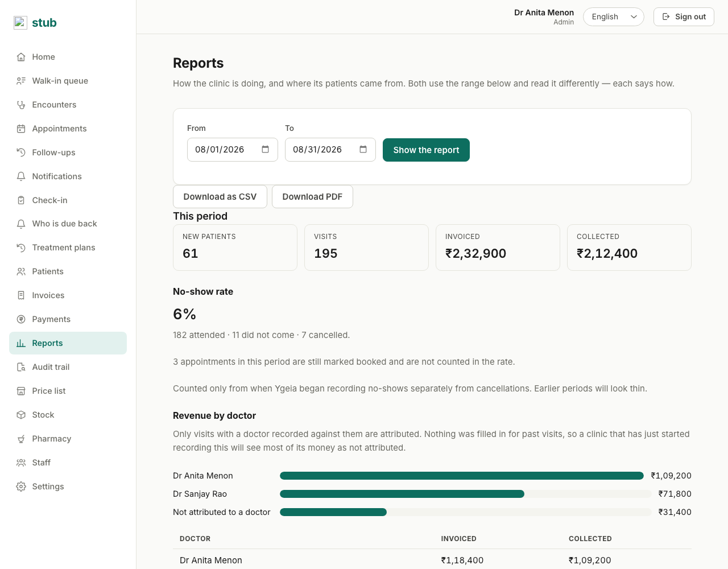Image resolution: width=728 pixels, height=569 pixels.
Task: Click the From date input field
Action: click(233, 150)
